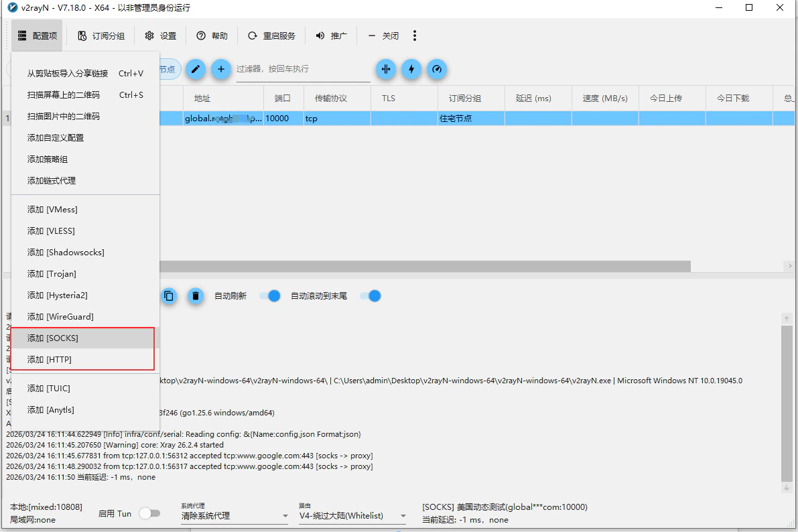
Task: Open the 配置项 menu
Action: (37, 36)
